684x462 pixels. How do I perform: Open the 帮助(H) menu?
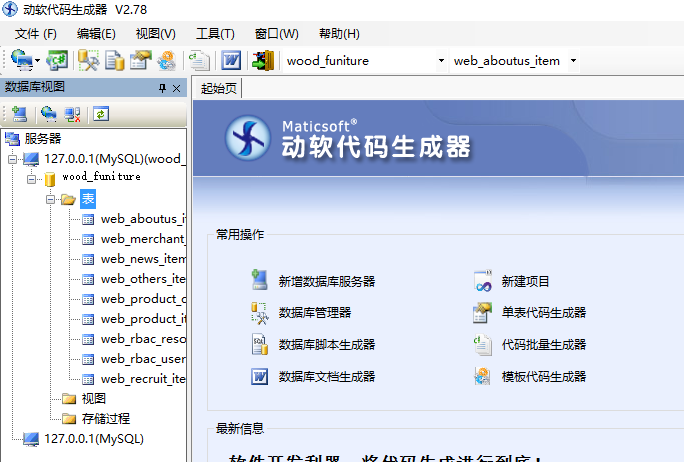(x=339, y=34)
